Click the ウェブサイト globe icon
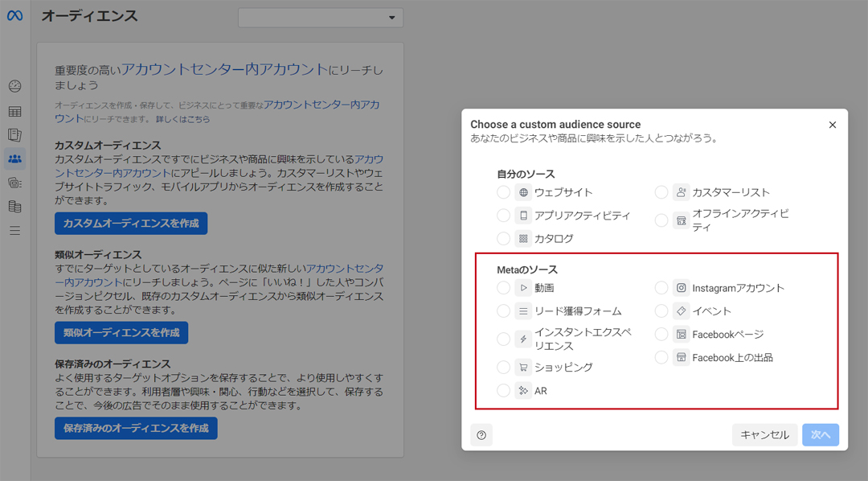868x481 pixels. click(523, 192)
